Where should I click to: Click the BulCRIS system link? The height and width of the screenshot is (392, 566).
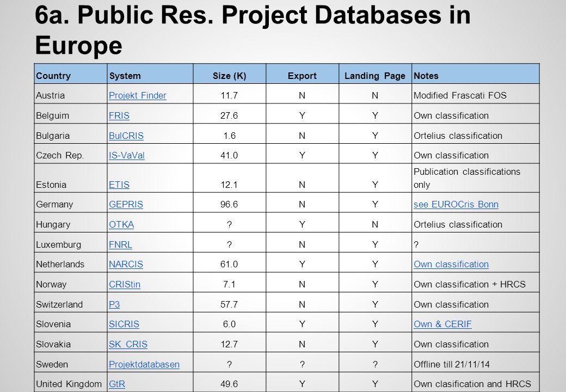126,136
